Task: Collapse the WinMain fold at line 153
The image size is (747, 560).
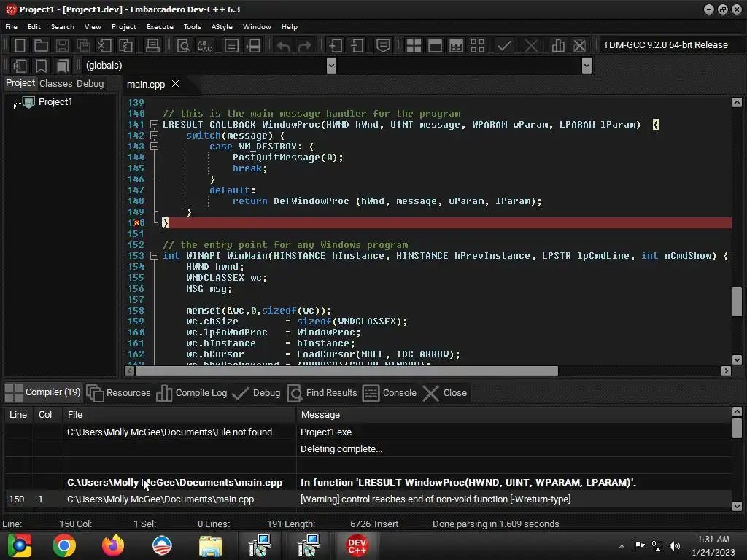Action: pos(154,256)
